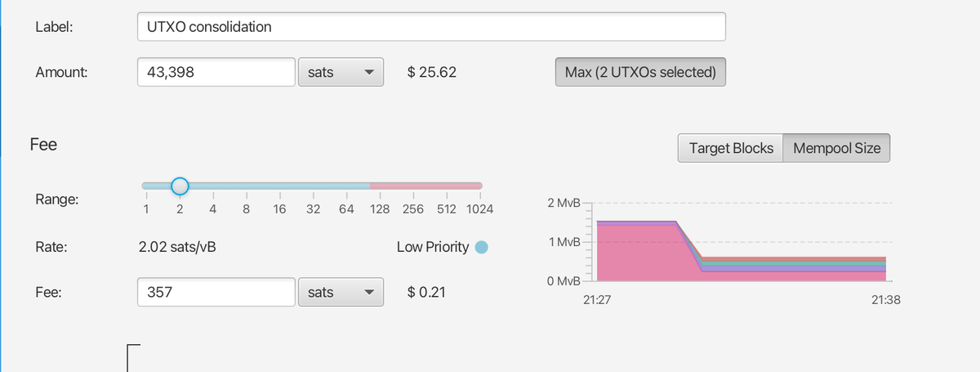The height and width of the screenshot is (372, 980).
Task: Click the $ 0.21 fee fiat value
Action: pyautogui.click(x=426, y=291)
